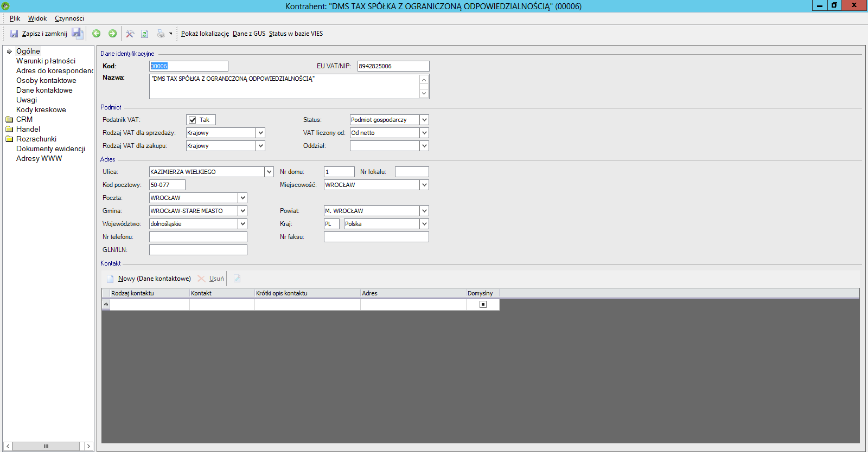The width and height of the screenshot is (868, 452).
Task: Click the refresh document icon
Action: point(145,34)
